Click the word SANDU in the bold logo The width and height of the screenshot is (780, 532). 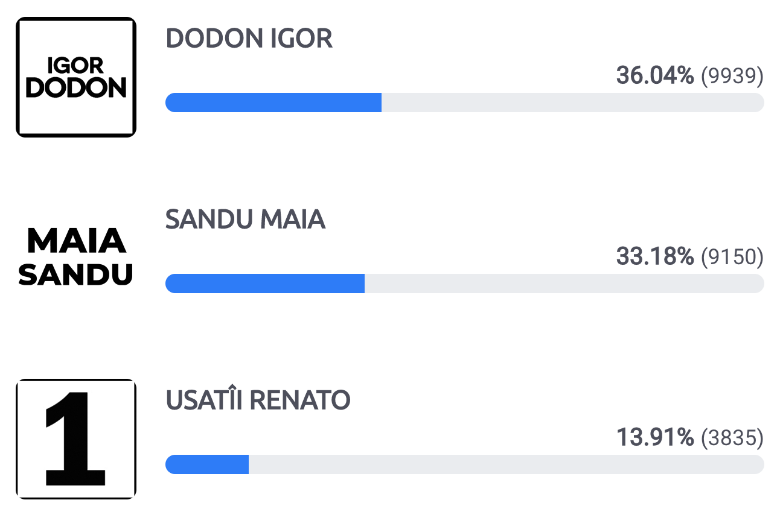[x=76, y=274]
